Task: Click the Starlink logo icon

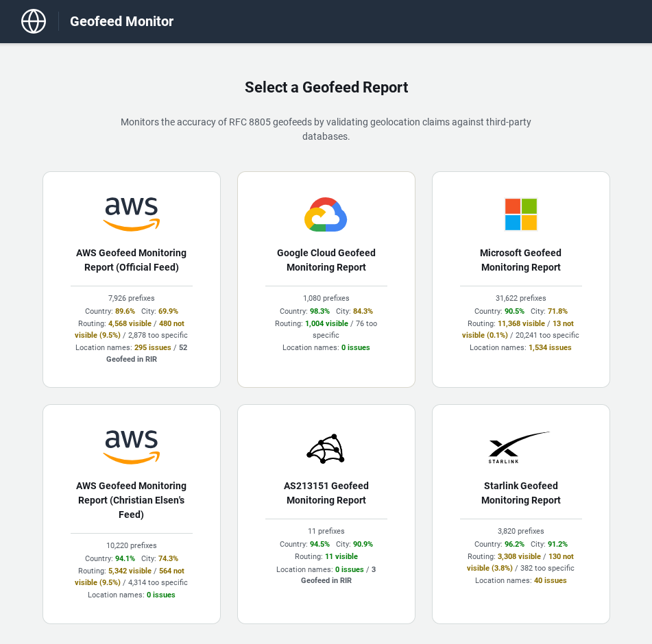Action: [x=519, y=447]
